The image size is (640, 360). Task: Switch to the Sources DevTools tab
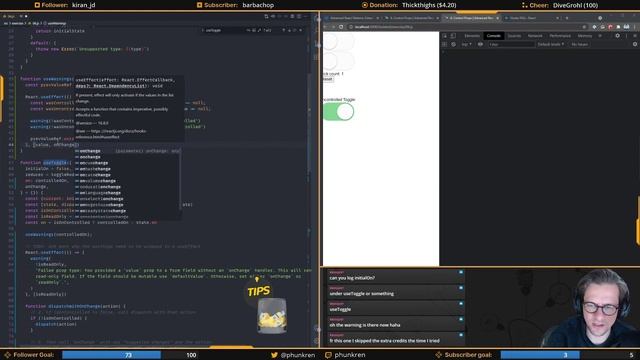pyautogui.click(x=514, y=36)
